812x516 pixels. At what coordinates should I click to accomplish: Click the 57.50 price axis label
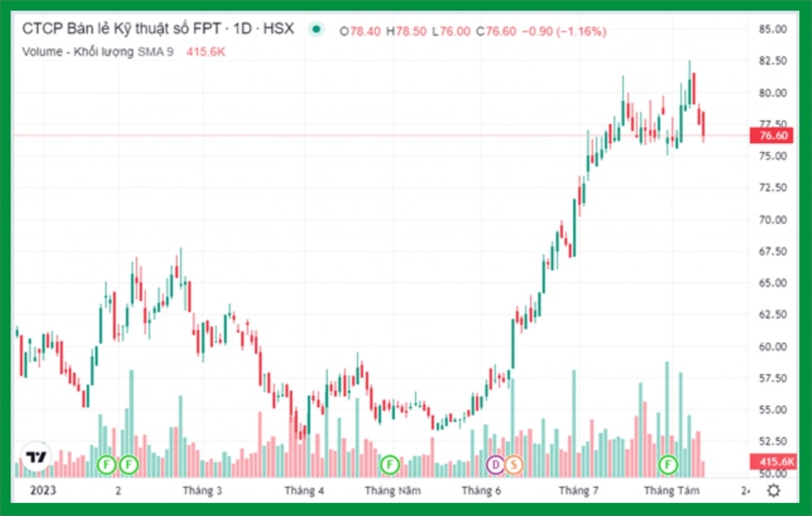[773, 378]
